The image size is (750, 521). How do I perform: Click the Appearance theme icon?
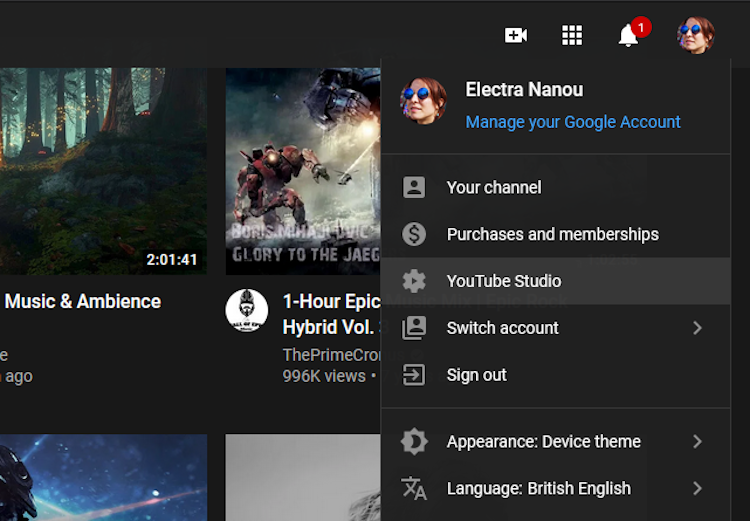point(414,441)
